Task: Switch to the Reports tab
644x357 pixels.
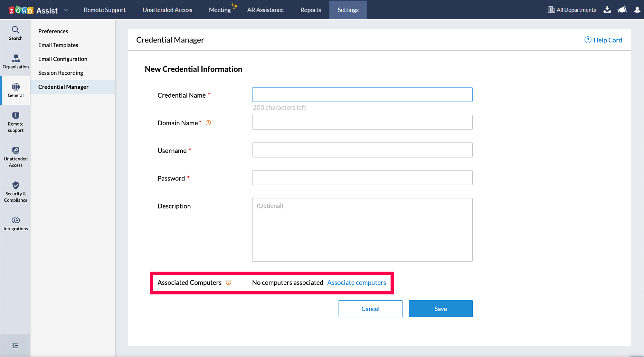Action: (310, 10)
